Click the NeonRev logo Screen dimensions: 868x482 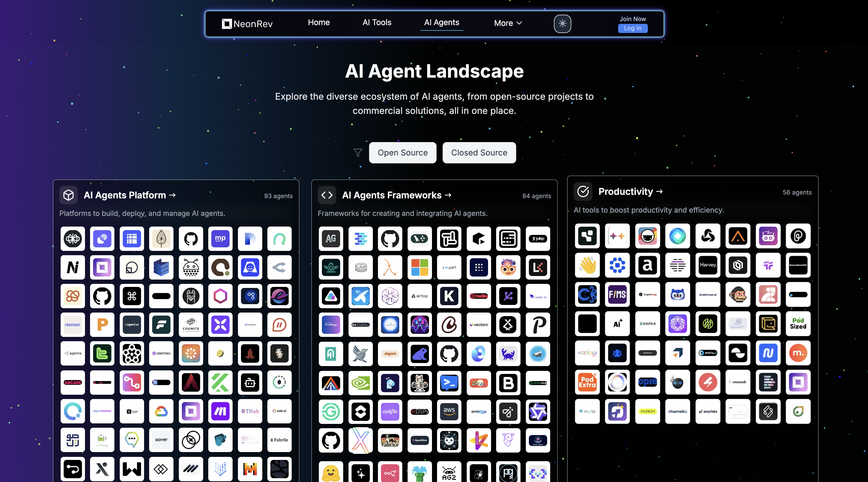pos(247,24)
